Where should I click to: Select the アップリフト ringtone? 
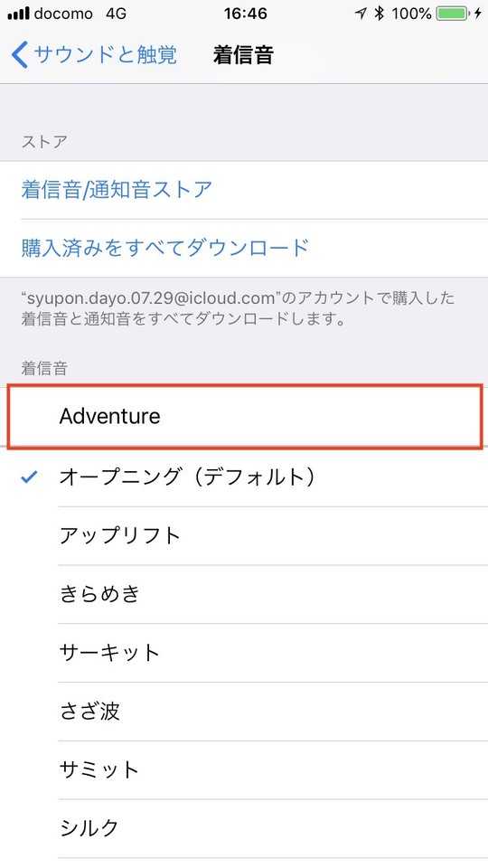[244, 535]
